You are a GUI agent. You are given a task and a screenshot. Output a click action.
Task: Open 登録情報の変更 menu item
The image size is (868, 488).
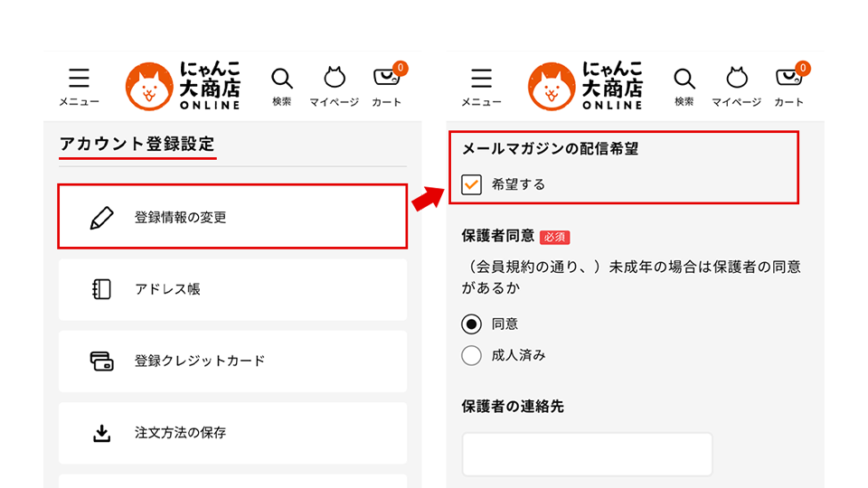click(x=232, y=217)
